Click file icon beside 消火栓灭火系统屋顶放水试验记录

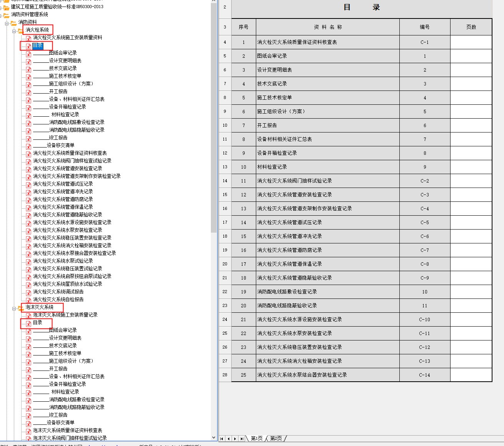click(x=28, y=285)
